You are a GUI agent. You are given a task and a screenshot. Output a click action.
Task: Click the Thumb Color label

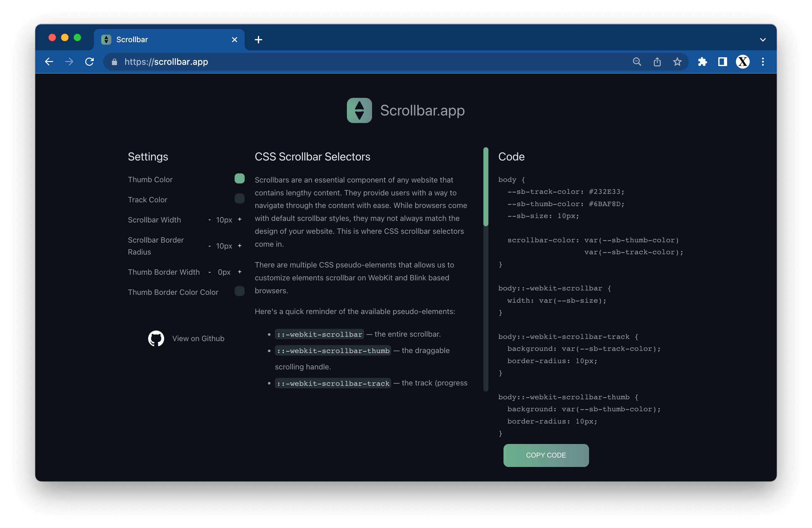150,180
